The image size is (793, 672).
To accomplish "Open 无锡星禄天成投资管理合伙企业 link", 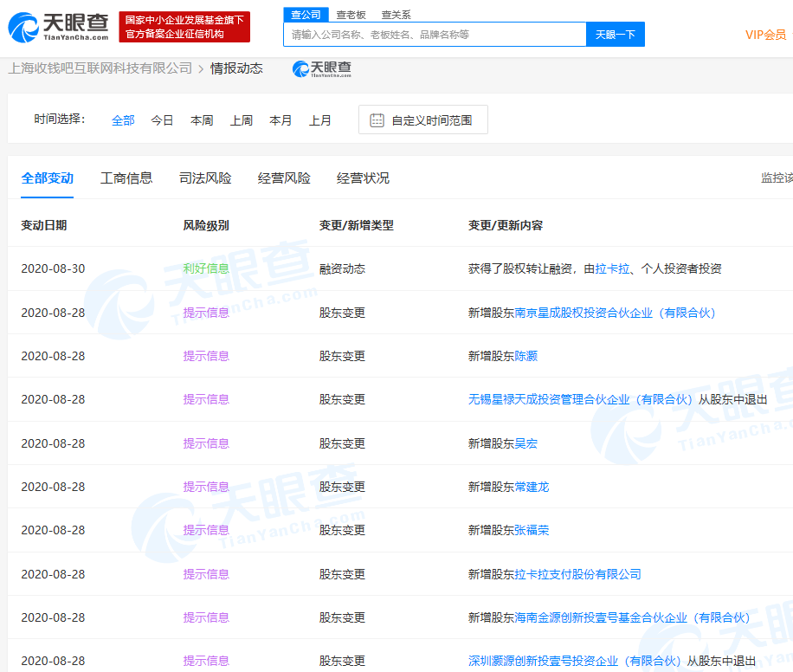I will [x=580, y=400].
